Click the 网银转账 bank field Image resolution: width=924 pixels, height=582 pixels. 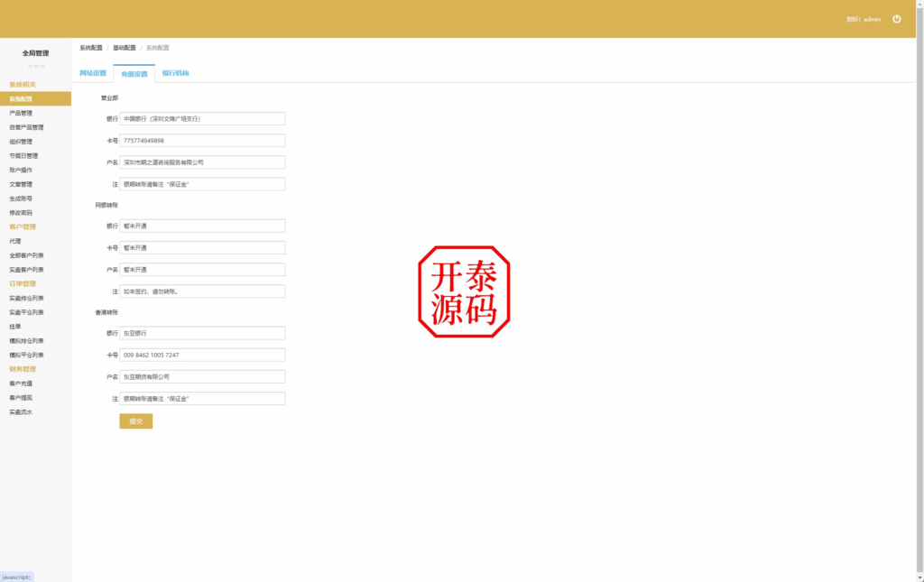coord(202,226)
